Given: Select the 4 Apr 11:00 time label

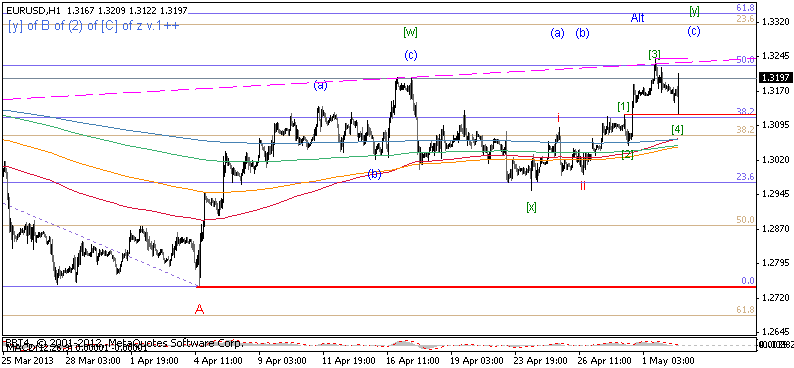Looking at the screenshot, I should pos(218,361).
